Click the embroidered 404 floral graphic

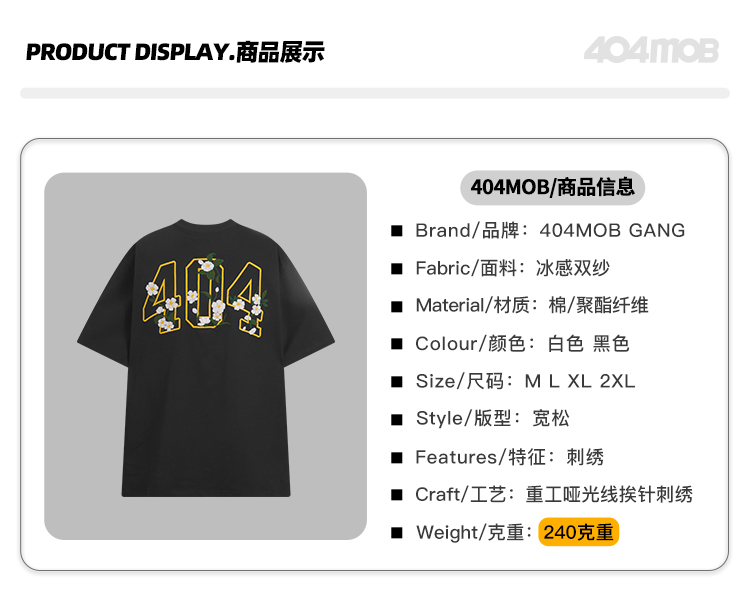pos(206,296)
